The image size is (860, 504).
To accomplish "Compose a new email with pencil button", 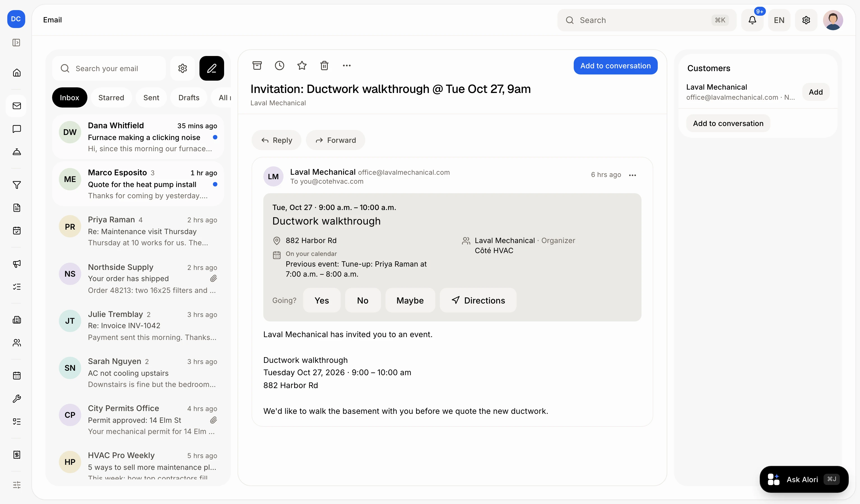I will pos(211,68).
